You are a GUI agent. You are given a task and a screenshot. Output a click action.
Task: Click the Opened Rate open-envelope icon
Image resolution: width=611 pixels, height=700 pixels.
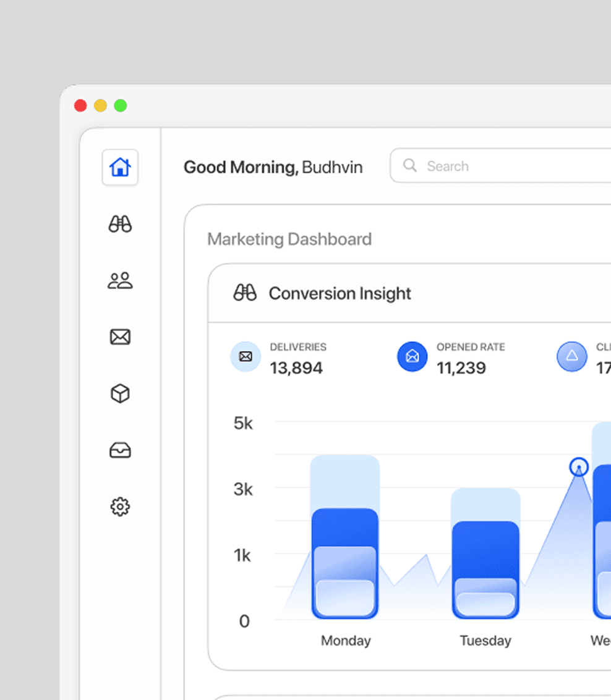pos(412,356)
